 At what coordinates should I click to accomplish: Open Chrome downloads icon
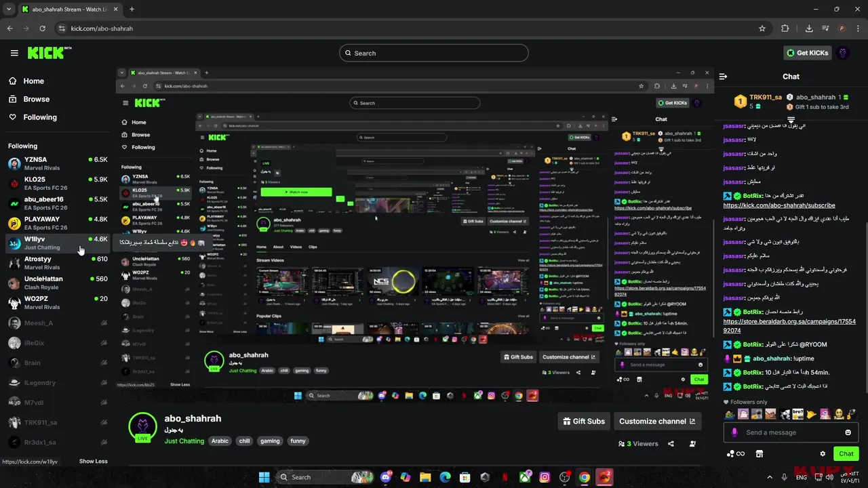coord(809,28)
